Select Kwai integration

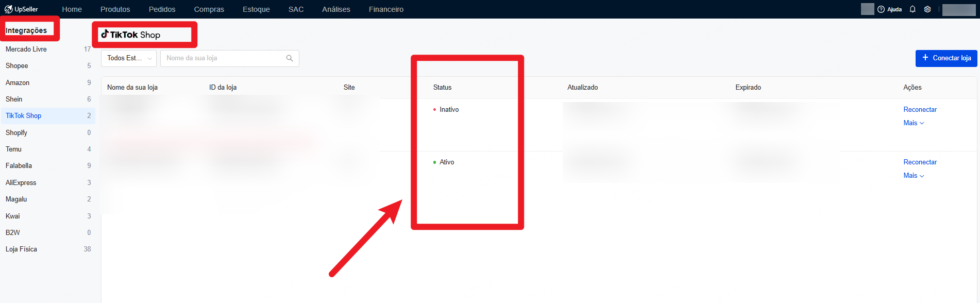pos(47,216)
